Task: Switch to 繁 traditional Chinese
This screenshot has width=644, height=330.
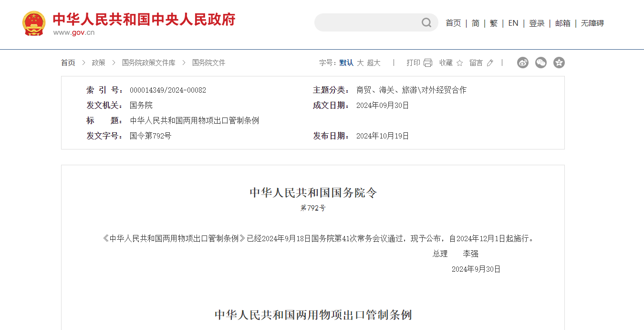Action: pyautogui.click(x=494, y=23)
